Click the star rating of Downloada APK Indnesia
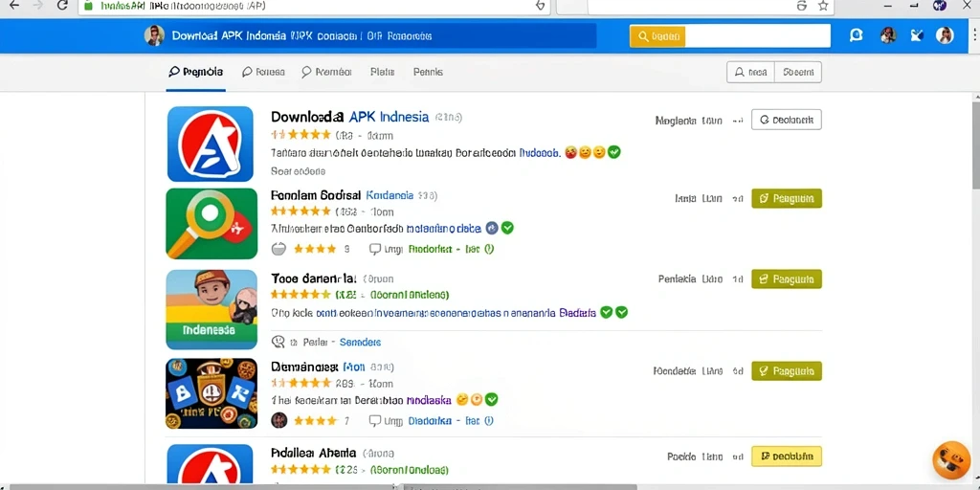The height and width of the screenshot is (490, 980). [x=301, y=134]
